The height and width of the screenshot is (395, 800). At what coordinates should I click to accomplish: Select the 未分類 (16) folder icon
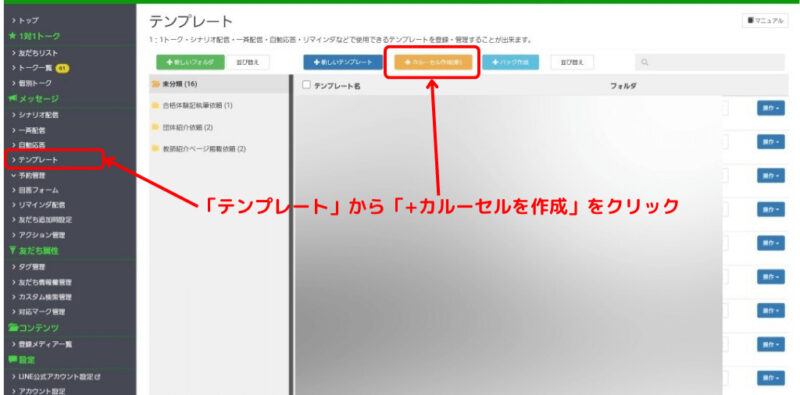(x=156, y=84)
